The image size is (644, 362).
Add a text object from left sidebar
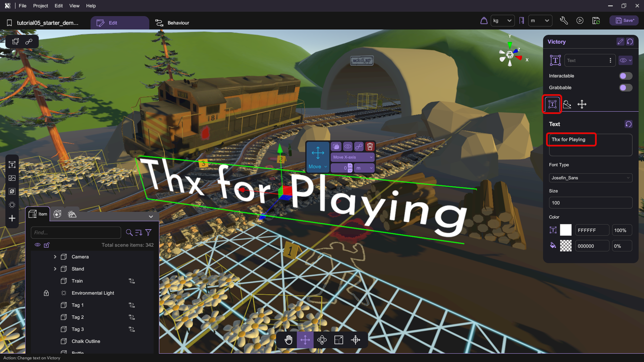12,165
